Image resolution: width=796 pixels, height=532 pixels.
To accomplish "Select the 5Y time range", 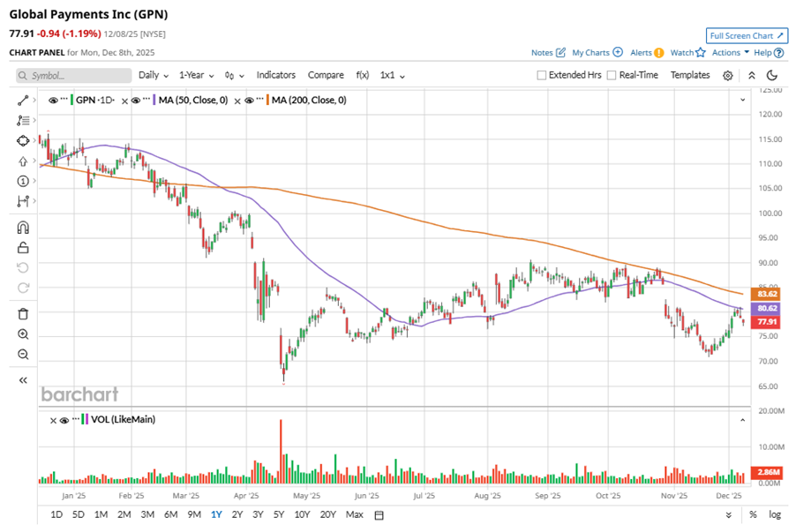I will click(279, 515).
